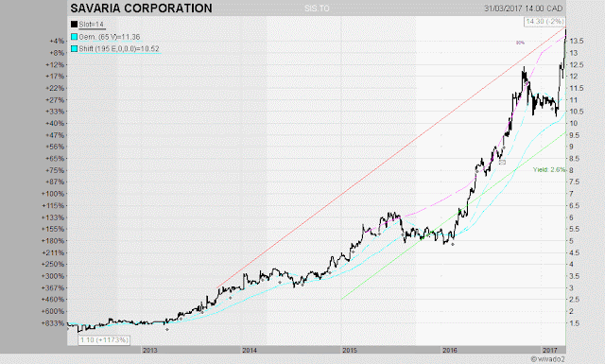Click the '1.5' price axis label
The height and width of the screenshot is (364, 605).
(x=575, y=323)
